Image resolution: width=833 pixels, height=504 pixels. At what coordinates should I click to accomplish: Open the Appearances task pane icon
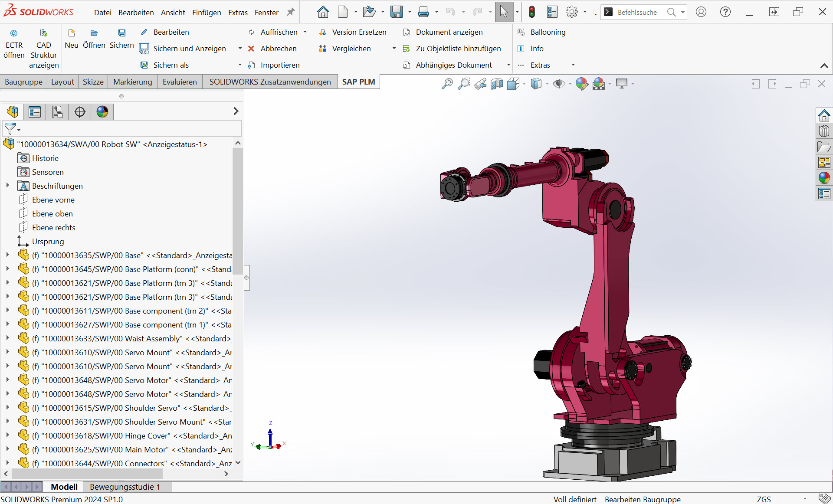pos(824,177)
